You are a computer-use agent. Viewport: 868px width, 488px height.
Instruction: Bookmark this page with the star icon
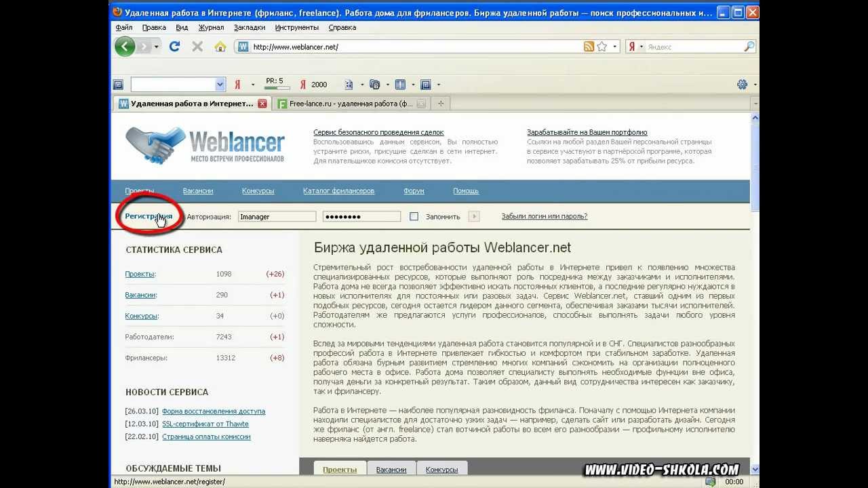[x=601, y=47]
